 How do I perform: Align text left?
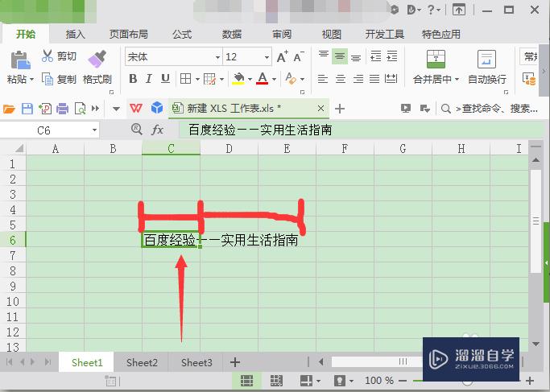pos(323,79)
